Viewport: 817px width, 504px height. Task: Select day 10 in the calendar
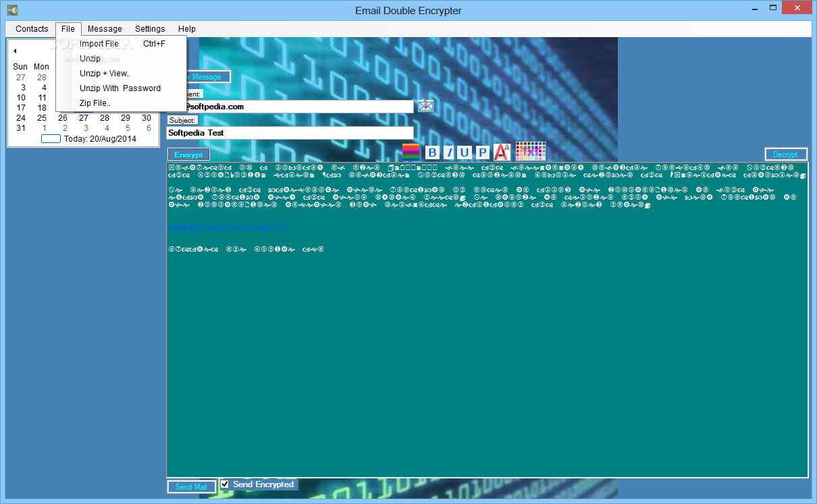point(21,98)
